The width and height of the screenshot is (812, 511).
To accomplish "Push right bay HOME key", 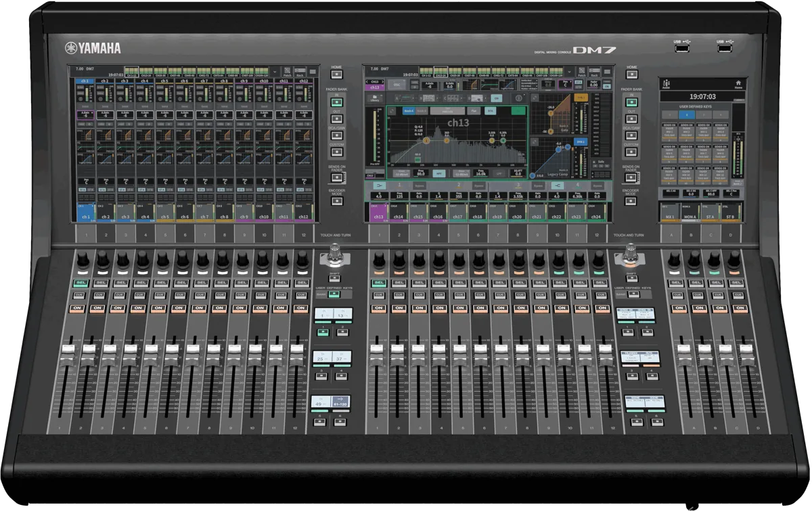I will pos(632,74).
